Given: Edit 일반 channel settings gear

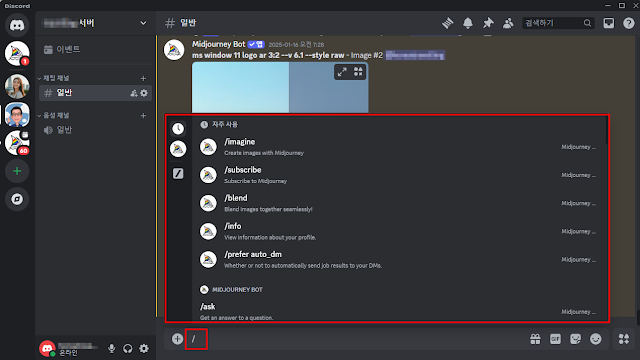Looking at the screenshot, I should click(x=144, y=93).
